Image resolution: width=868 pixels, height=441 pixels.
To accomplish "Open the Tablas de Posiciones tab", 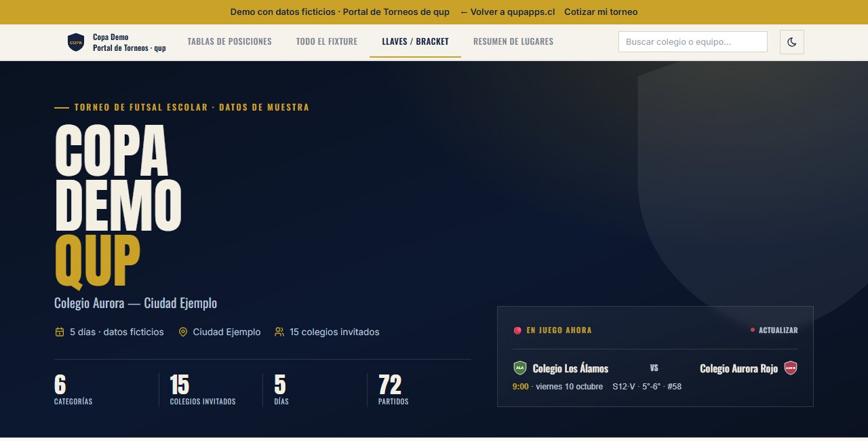I will pos(229,42).
